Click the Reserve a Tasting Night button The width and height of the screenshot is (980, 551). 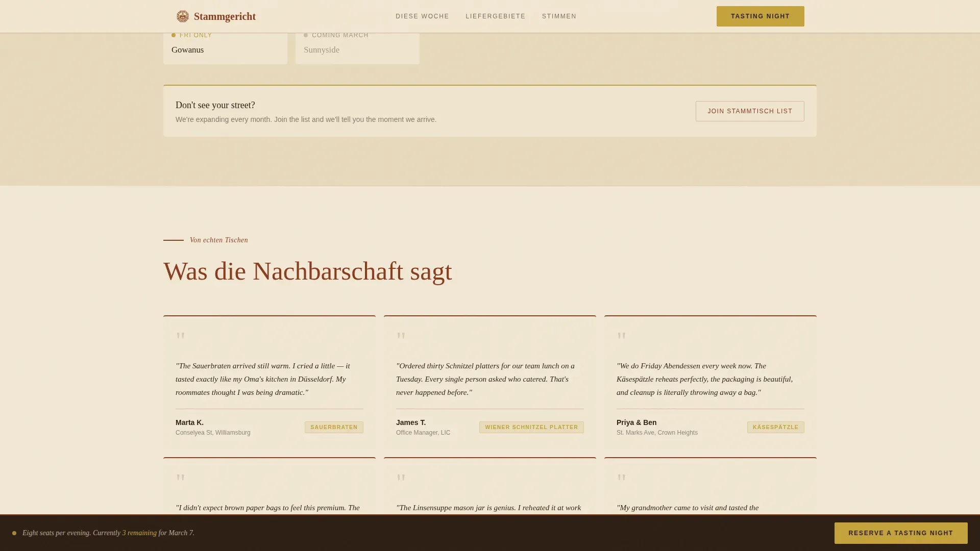tap(900, 533)
